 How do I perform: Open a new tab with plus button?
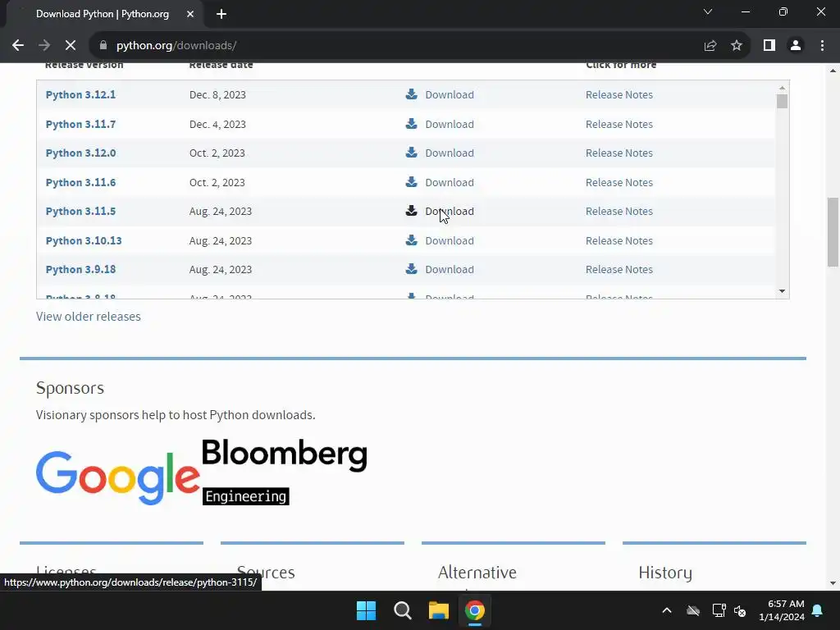click(x=221, y=15)
